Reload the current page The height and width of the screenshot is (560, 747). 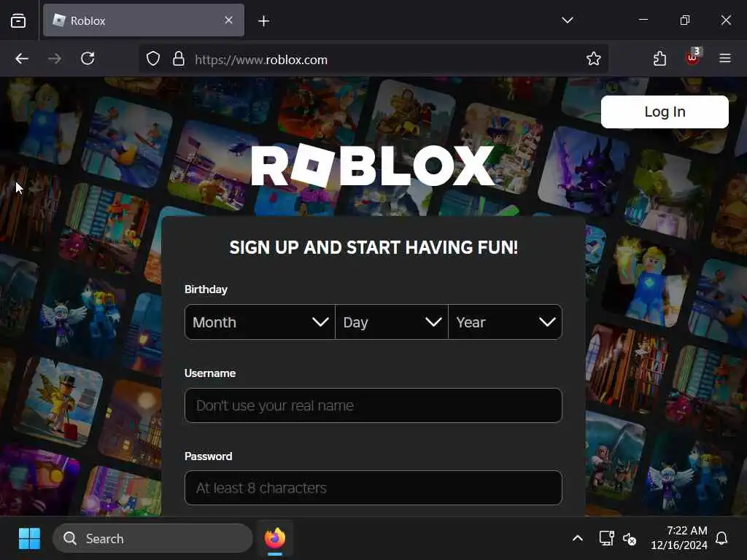click(x=88, y=58)
